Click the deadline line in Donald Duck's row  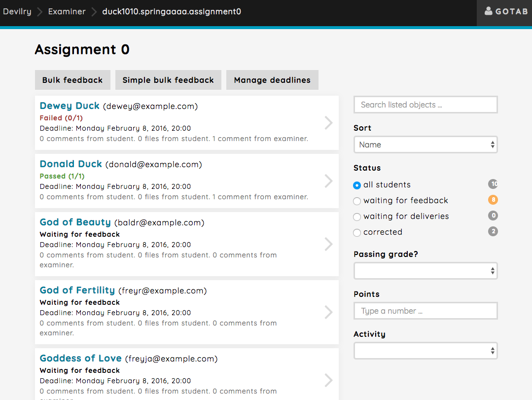pos(115,186)
